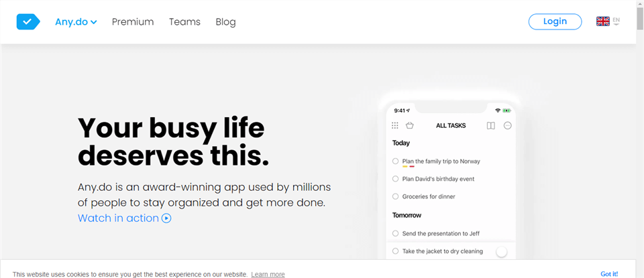Go to the Teams page
The image size is (644, 278).
[x=185, y=21]
